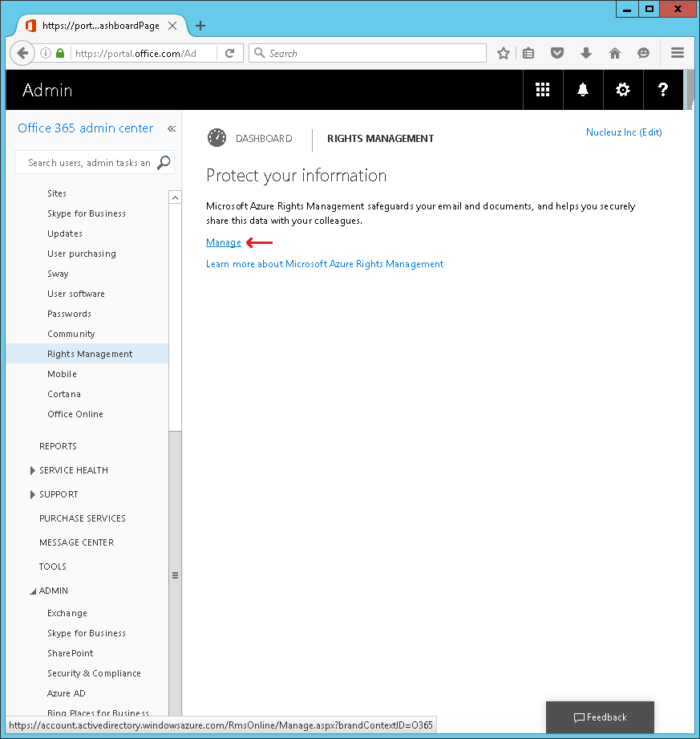The height and width of the screenshot is (739, 700).
Task: Expand the Service Health section
Action: 33,470
